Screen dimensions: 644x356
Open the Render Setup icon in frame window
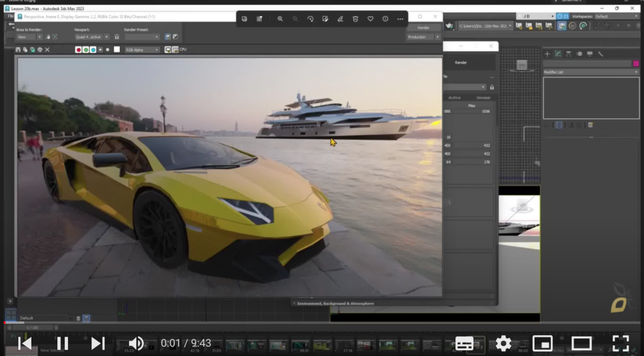point(167,37)
